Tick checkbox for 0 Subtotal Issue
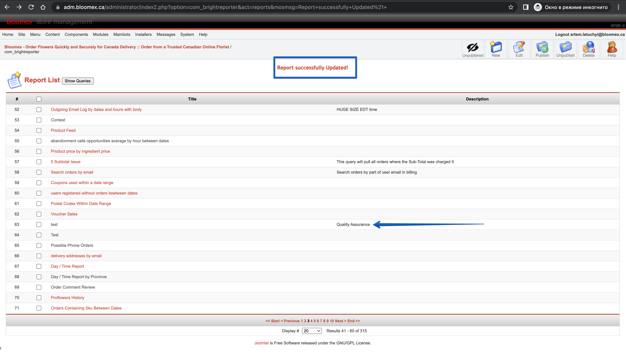Screen dimensions: 626x364 point(39,162)
